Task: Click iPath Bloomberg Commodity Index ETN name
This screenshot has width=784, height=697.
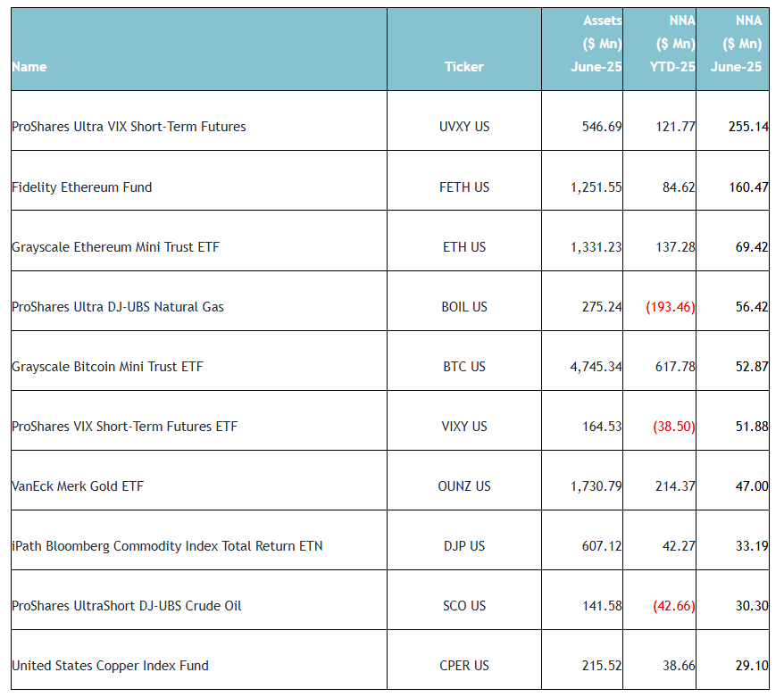Action: tap(167, 546)
